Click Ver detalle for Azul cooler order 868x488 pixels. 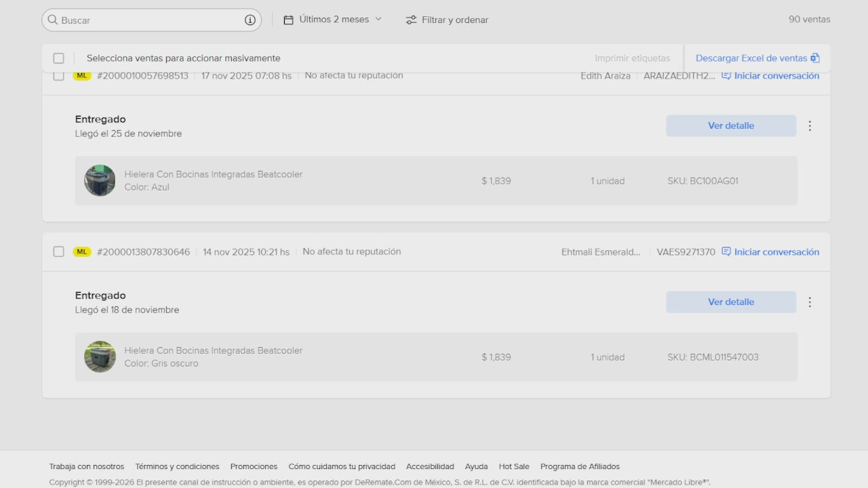(730, 126)
